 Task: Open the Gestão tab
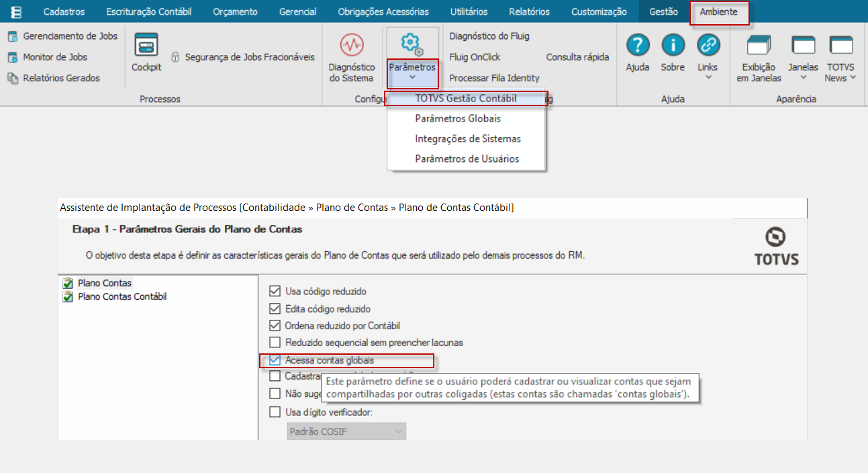(663, 11)
